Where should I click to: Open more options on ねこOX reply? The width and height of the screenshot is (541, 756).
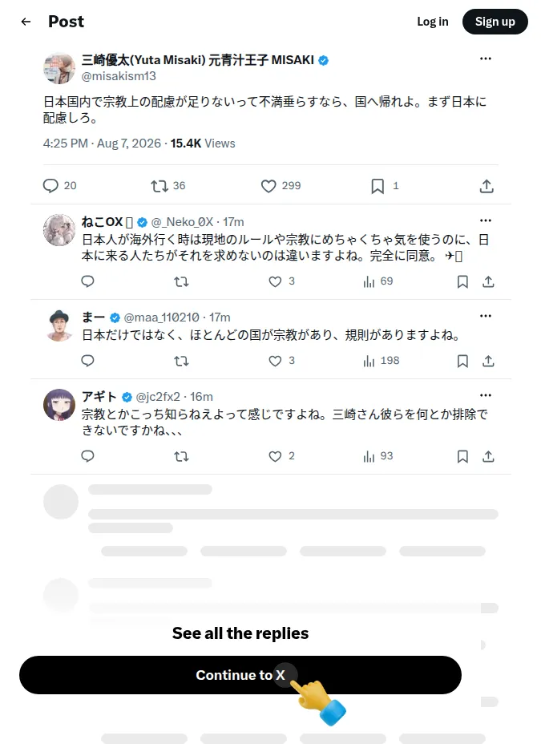[x=486, y=220]
